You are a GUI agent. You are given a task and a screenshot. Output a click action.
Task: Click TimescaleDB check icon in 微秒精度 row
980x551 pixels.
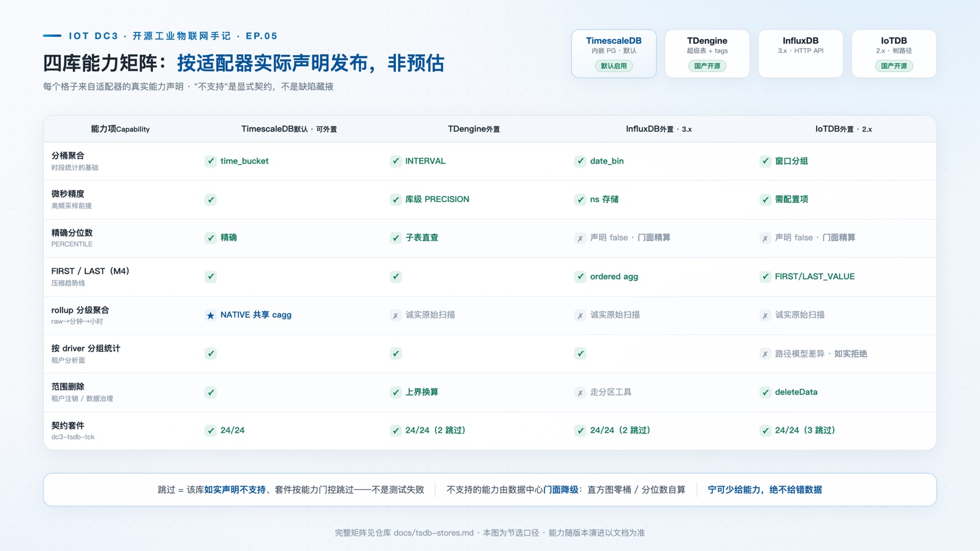(211, 200)
